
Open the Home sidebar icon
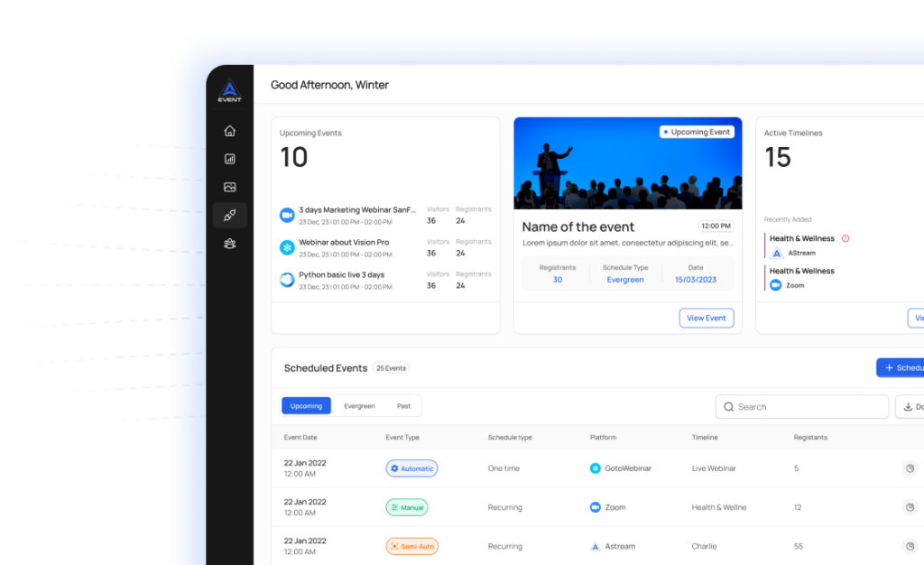230,131
